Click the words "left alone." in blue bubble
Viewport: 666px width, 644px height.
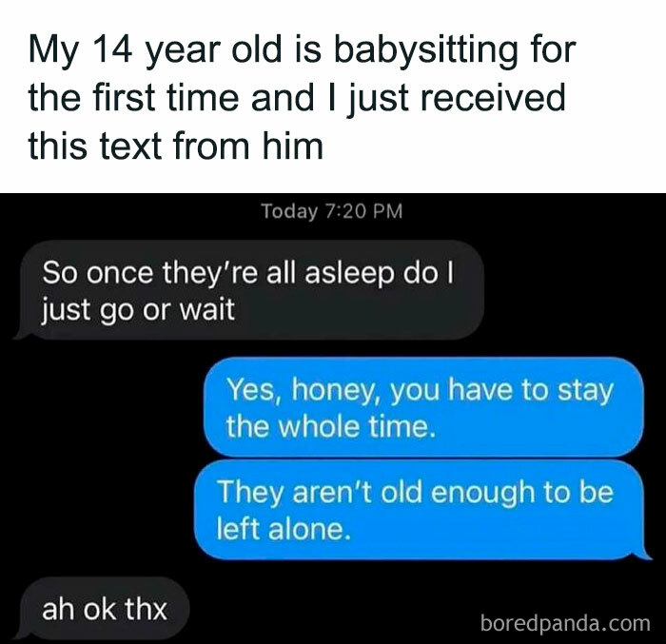[284, 529]
